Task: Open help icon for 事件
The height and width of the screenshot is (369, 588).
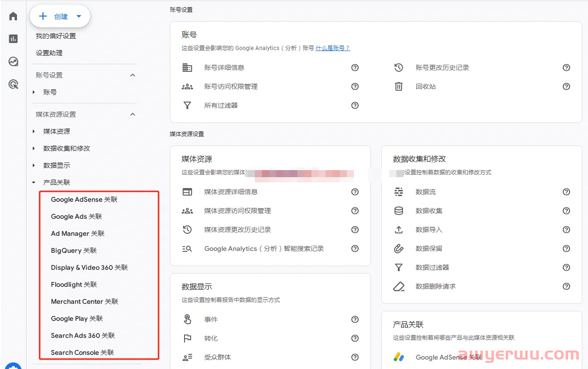Action: coord(355,319)
